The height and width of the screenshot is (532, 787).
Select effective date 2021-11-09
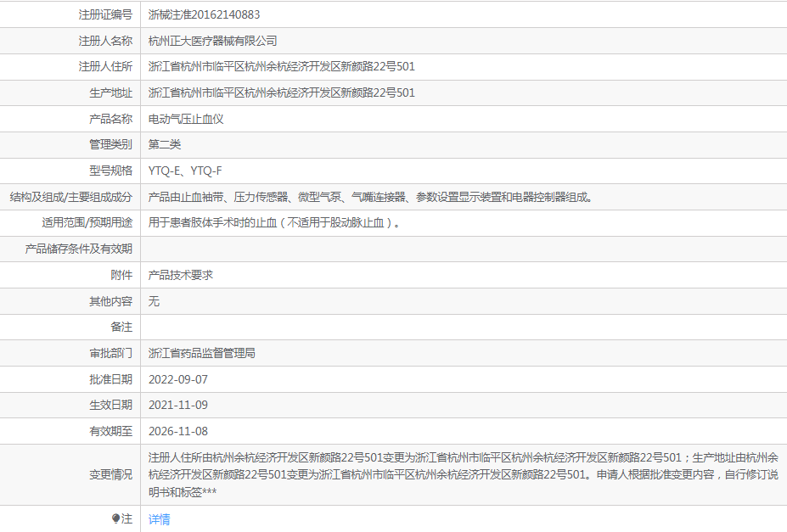point(178,405)
